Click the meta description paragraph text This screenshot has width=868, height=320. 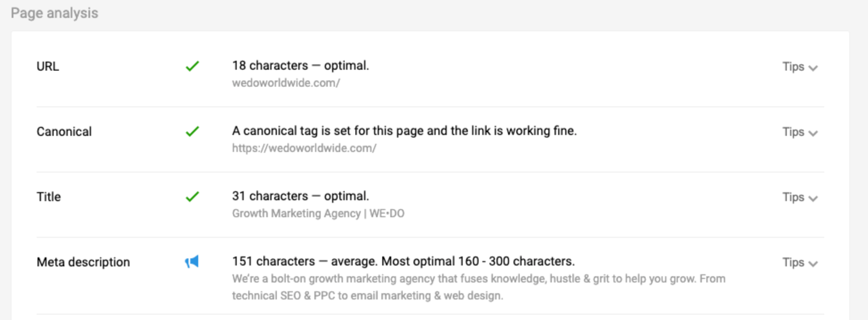pos(479,287)
